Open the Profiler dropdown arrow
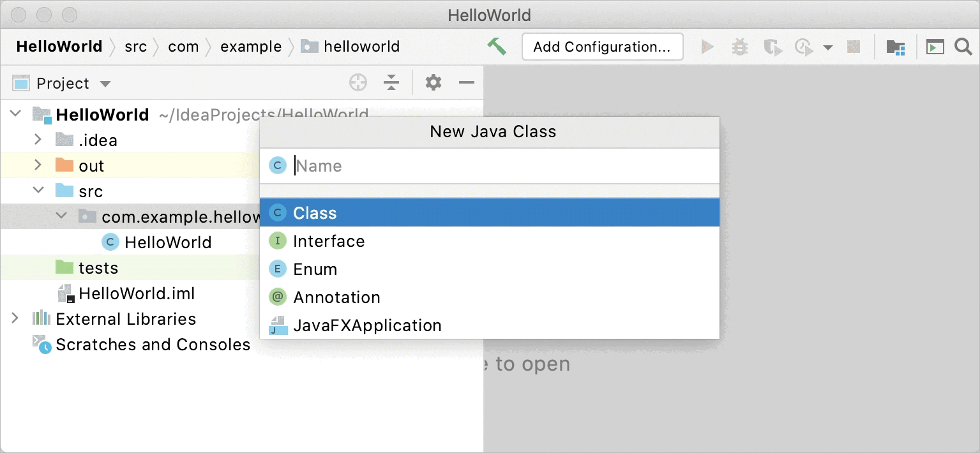The image size is (980, 453). [x=827, y=46]
